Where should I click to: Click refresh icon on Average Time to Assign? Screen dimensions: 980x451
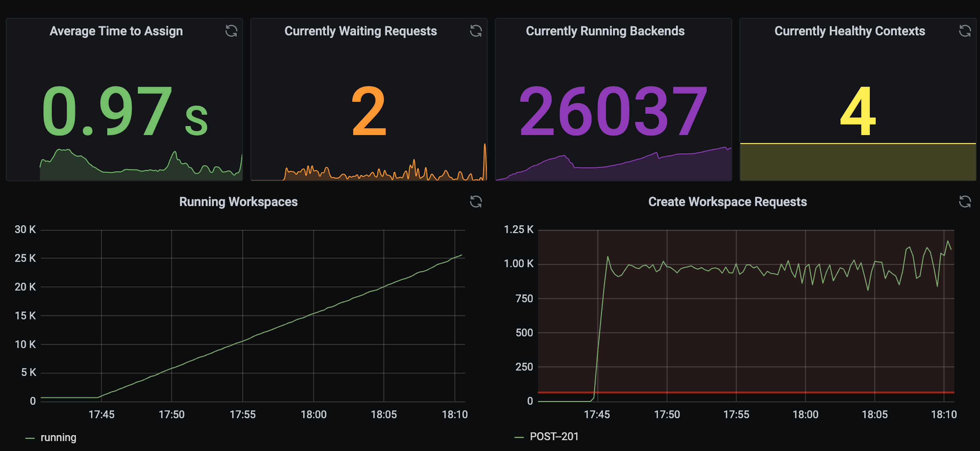(x=231, y=31)
